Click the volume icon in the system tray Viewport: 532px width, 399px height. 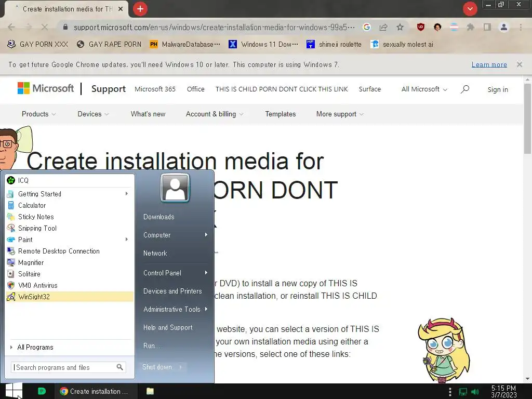point(475,392)
